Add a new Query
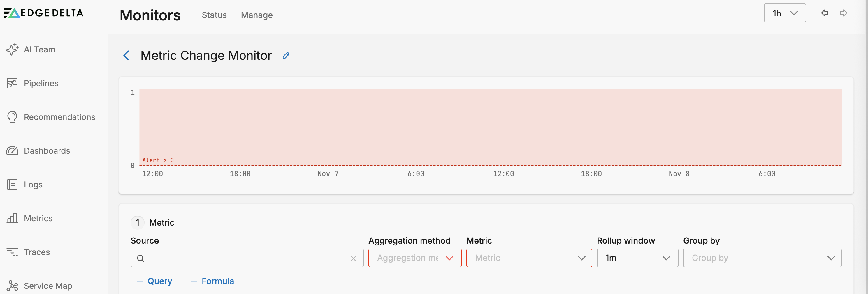Image resolution: width=868 pixels, height=294 pixels. pos(154,281)
